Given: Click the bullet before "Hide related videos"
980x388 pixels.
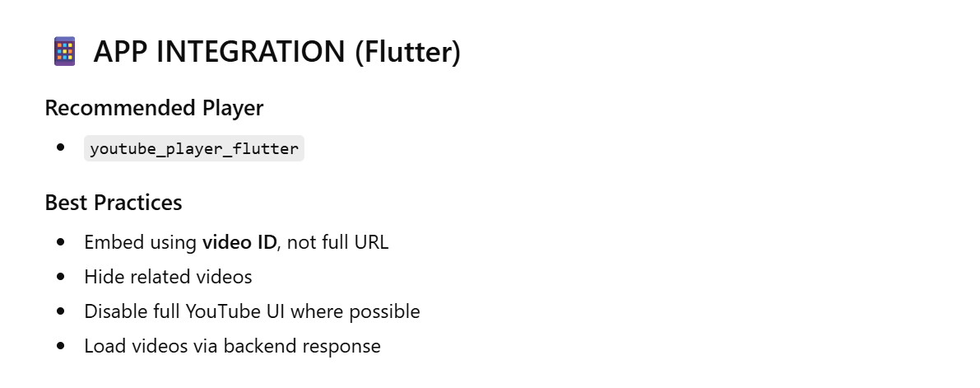Looking at the screenshot, I should pyautogui.click(x=61, y=277).
